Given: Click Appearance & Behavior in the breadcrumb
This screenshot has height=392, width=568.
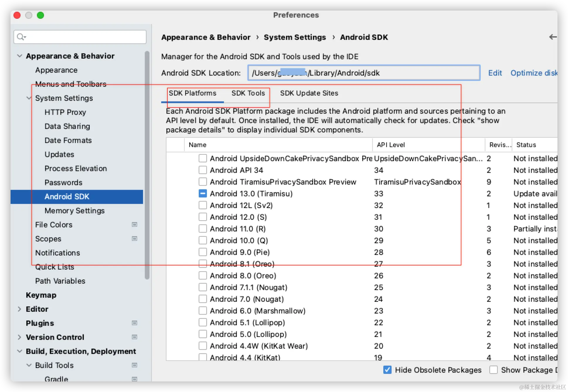Looking at the screenshot, I should 206,37.
